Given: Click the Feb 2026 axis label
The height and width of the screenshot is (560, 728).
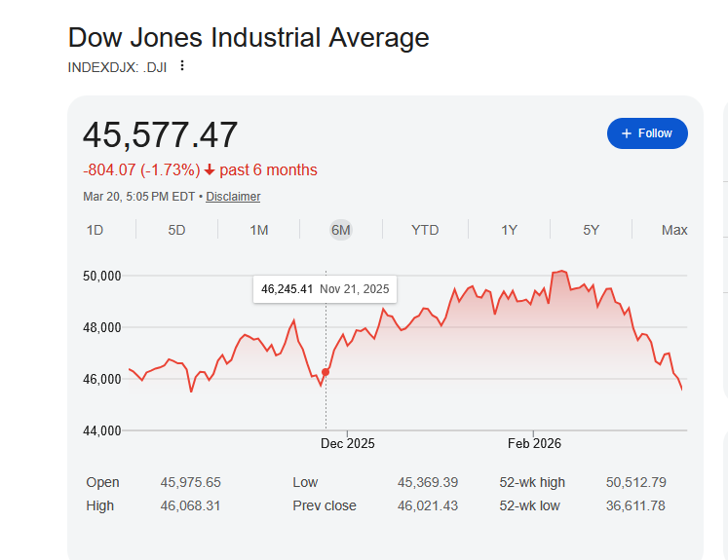Looking at the screenshot, I should click(x=534, y=443).
